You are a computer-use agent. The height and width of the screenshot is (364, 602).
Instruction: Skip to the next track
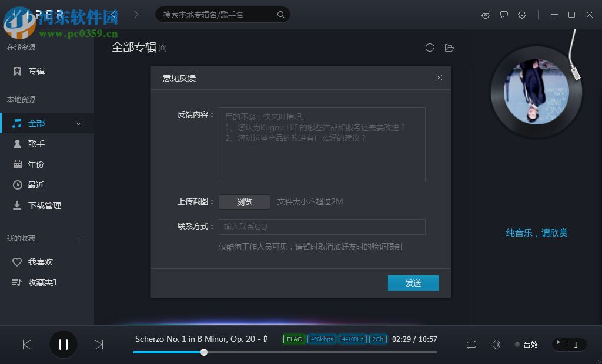click(x=99, y=345)
